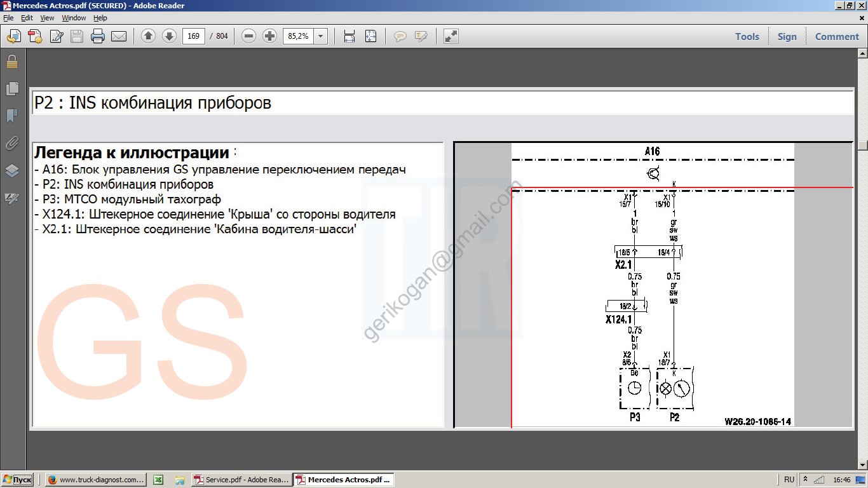
Task: Click the Save file floppy icon
Action: 77,36
